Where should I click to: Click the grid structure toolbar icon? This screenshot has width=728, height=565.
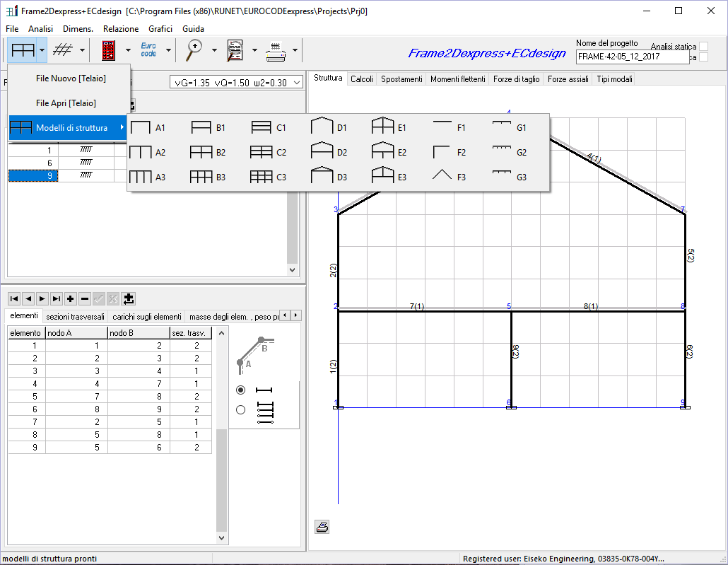click(63, 49)
